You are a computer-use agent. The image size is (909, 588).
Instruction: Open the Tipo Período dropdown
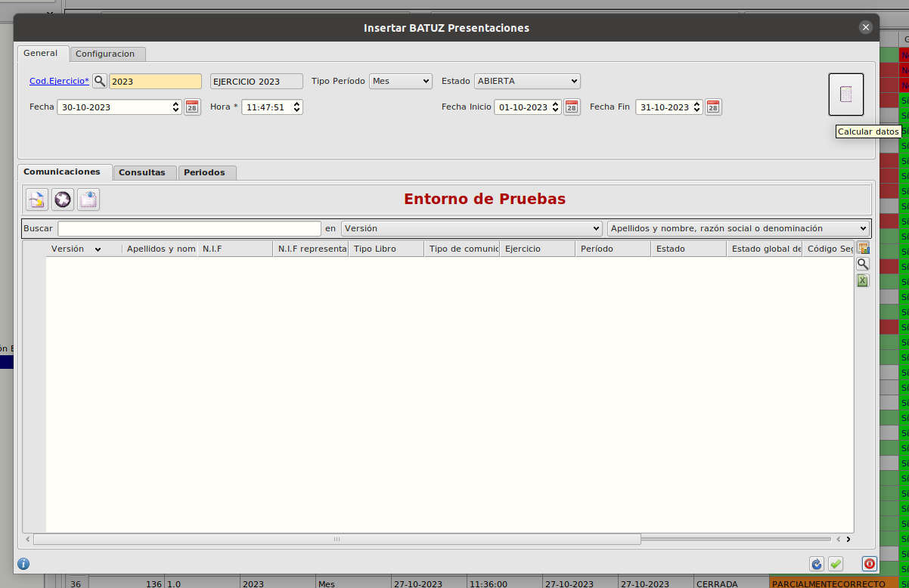tap(401, 81)
